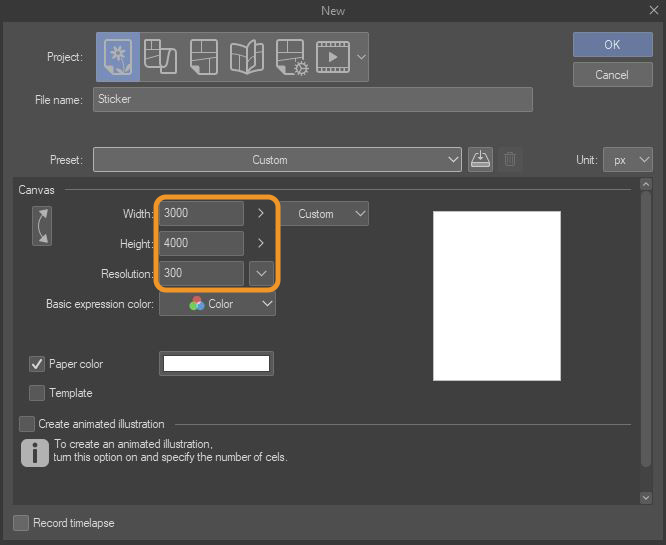Open the Basic expression color dropdown
The image size is (666, 545).
(x=217, y=304)
